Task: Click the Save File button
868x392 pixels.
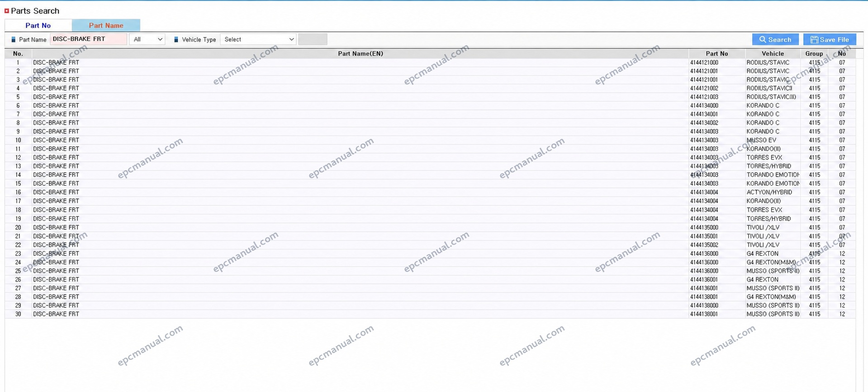Action: (x=830, y=39)
